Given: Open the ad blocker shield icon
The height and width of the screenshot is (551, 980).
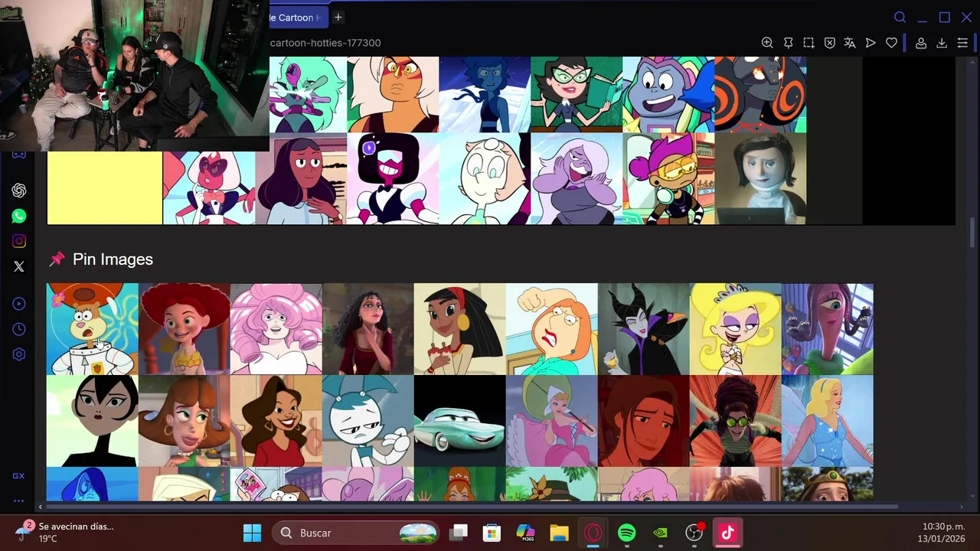Looking at the screenshot, I should click(829, 43).
